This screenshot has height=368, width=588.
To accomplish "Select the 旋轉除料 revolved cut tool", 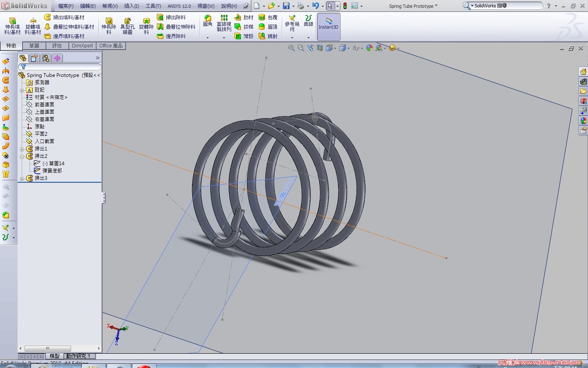I will (146, 26).
